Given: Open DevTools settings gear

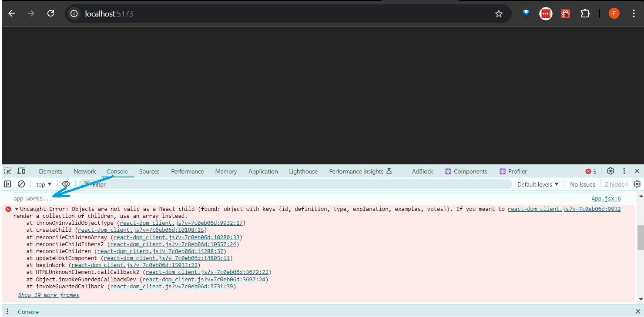Looking at the screenshot, I should [610, 171].
